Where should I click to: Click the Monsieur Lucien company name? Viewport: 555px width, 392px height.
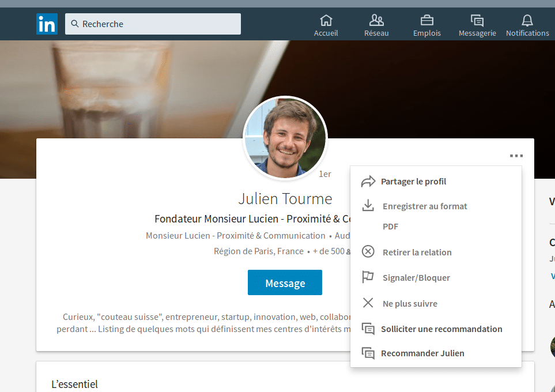[235, 235]
